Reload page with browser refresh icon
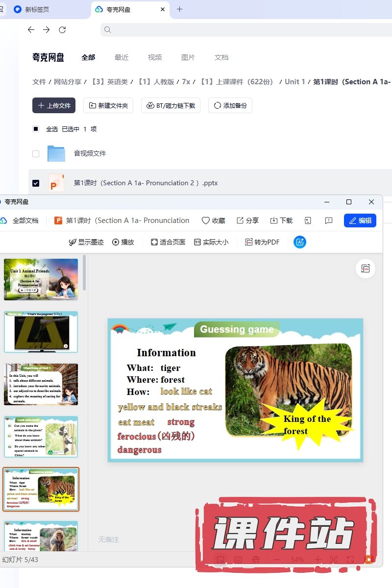Image resolution: width=392 pixels, height=588 pixels. (62, 30)
